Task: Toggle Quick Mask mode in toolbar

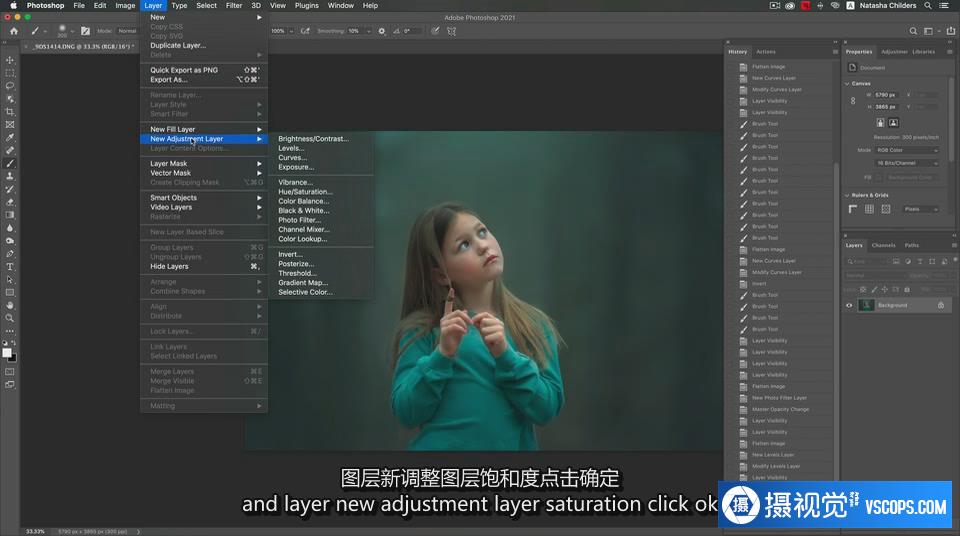Action: [x=10, y=371]
